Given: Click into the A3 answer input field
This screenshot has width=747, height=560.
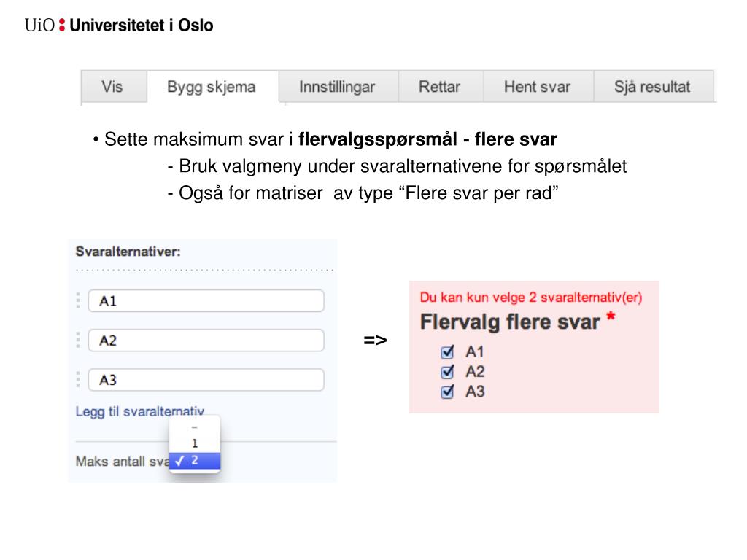Looking at the screenshot, I should click(x=206, y=379).
